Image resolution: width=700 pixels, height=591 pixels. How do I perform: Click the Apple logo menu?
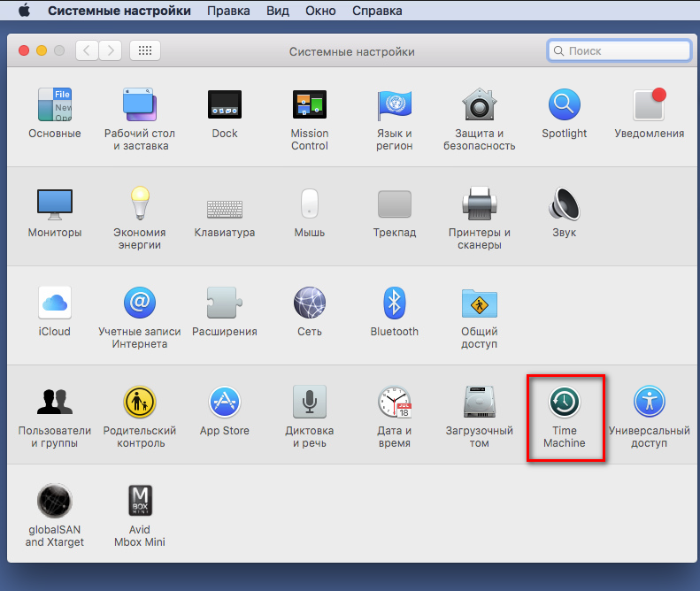[x=24, y=11]
